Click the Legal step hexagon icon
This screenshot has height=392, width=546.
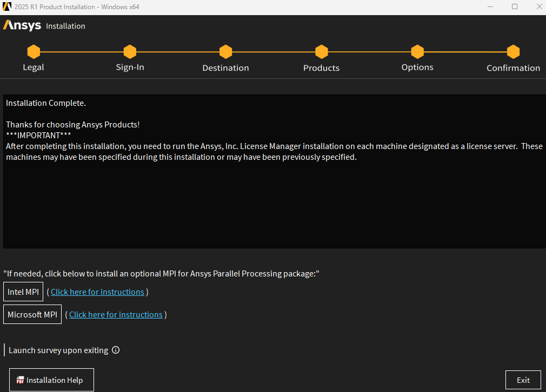click(x=34, y=52)
